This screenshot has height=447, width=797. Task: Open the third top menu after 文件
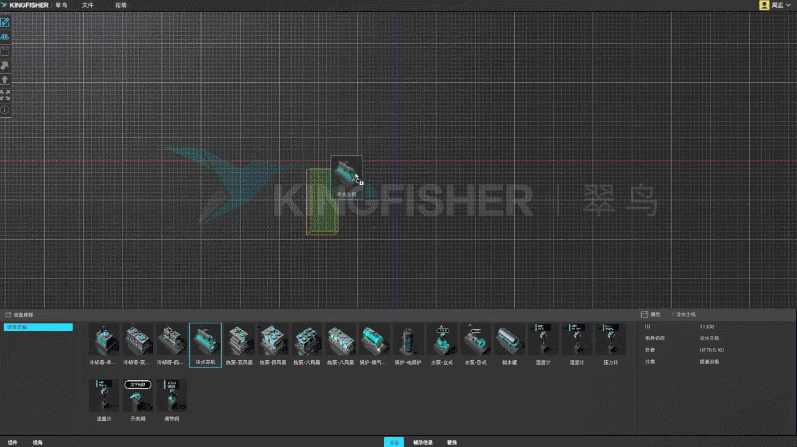click(x=120, y=5)
